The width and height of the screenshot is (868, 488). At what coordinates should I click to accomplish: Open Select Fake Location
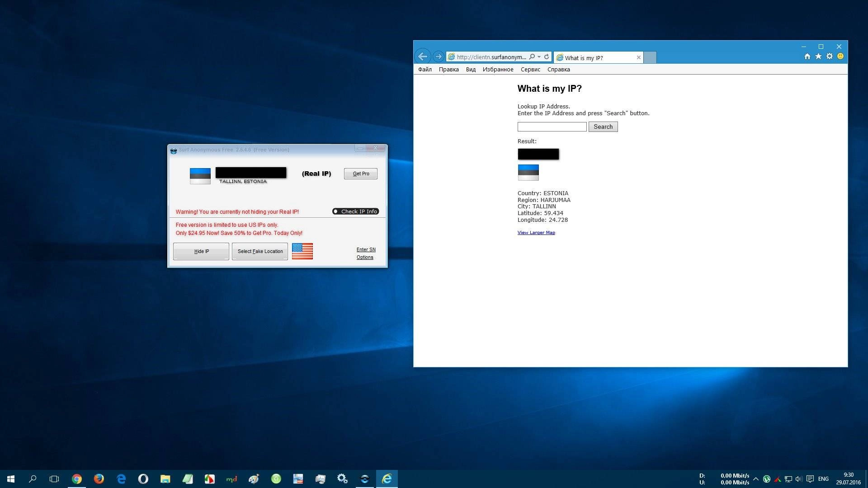coord(260,251)
